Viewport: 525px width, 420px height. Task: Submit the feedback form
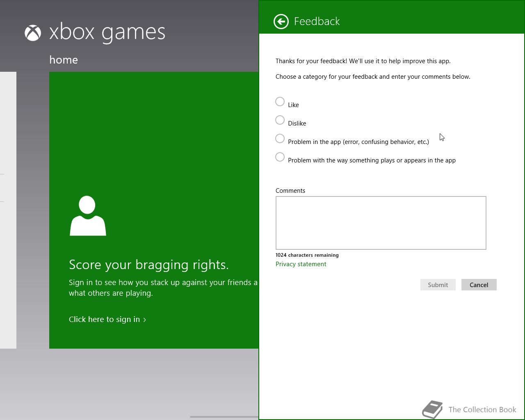[x=438, y=285]
